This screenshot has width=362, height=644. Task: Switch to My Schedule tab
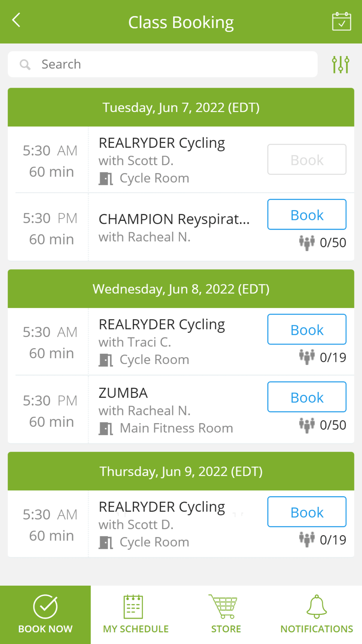(x=136, y=615)
